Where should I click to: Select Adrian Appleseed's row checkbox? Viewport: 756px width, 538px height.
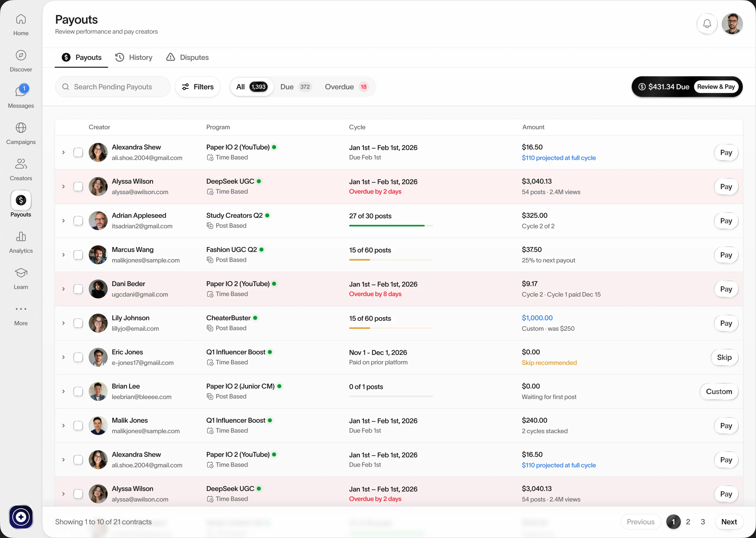click(x=78, y=221)
